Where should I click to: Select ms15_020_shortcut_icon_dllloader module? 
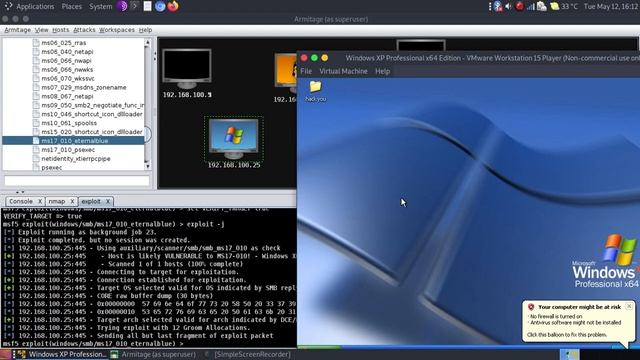coord(92,132)
